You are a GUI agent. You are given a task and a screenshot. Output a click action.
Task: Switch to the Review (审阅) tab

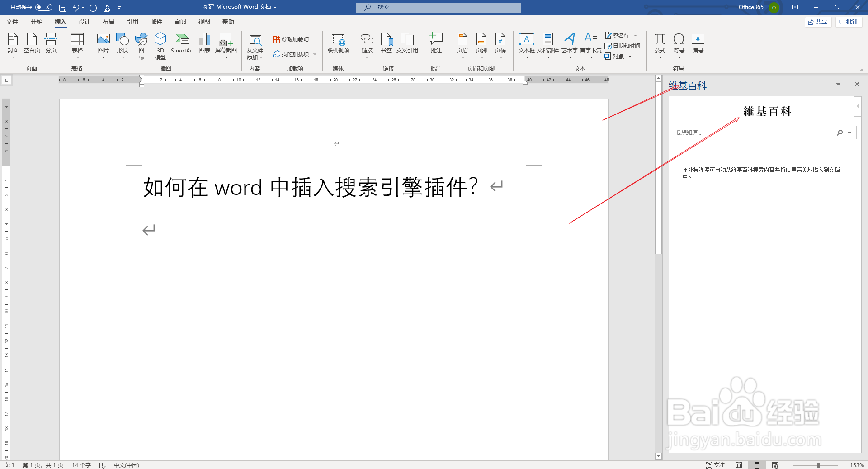180,22
